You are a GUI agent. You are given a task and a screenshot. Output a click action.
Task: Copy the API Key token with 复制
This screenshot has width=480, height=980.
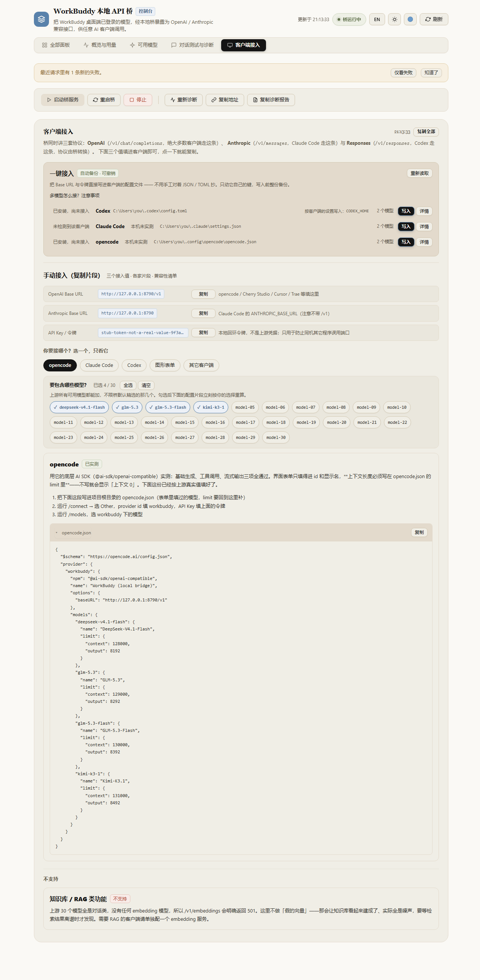[203, 333]
